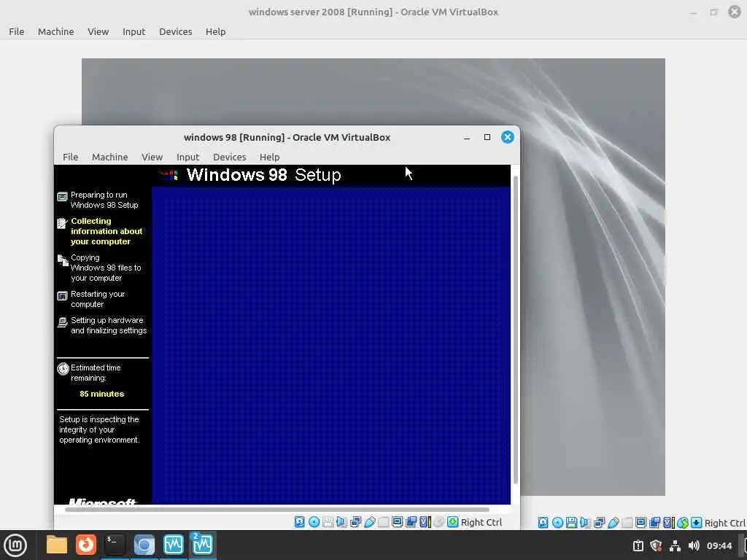Click recording indicator in windows 98 status bar
This screenshot has width=747, height=560.
click(x=411, y=522)
